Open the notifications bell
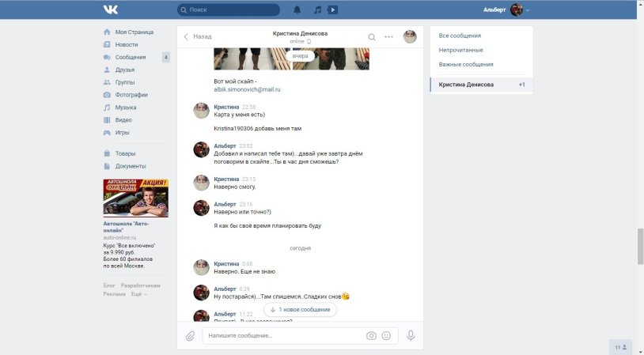Screen dimensions: 644x355 click(x=297, y=10)
